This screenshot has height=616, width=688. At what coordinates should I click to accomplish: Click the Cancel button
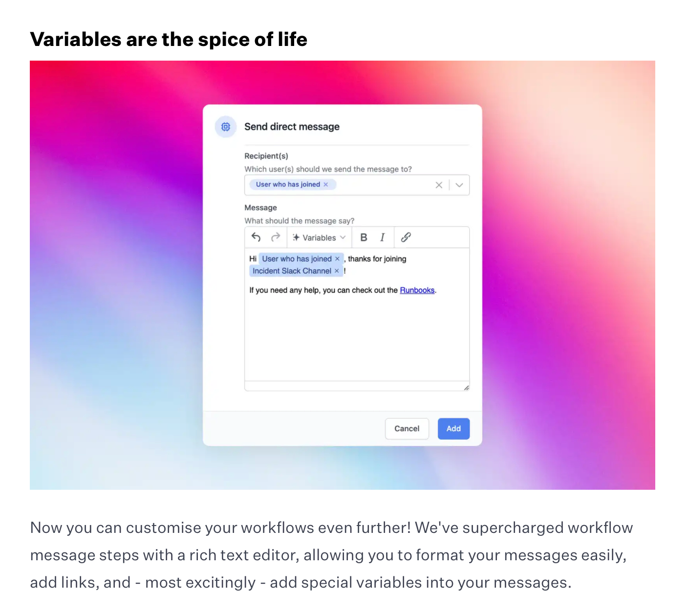[407, 429]
